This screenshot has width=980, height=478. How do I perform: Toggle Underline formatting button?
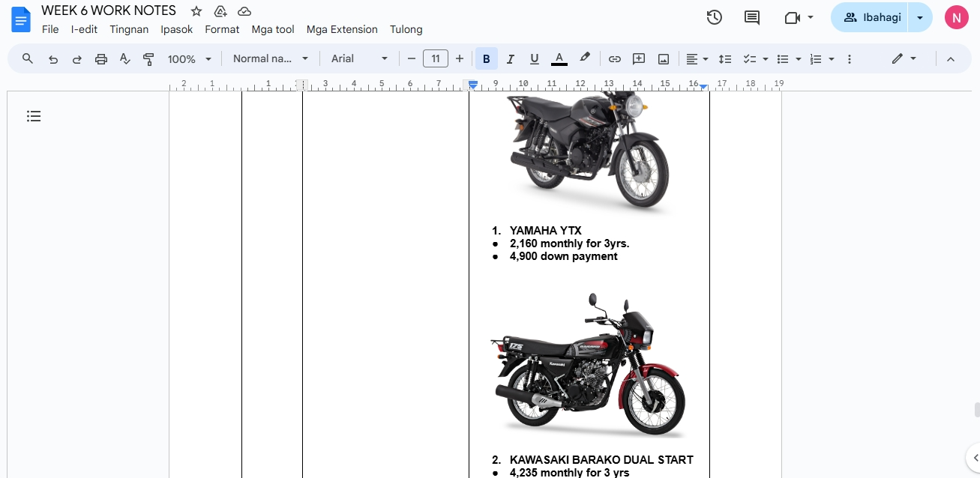tap(534, 59)
